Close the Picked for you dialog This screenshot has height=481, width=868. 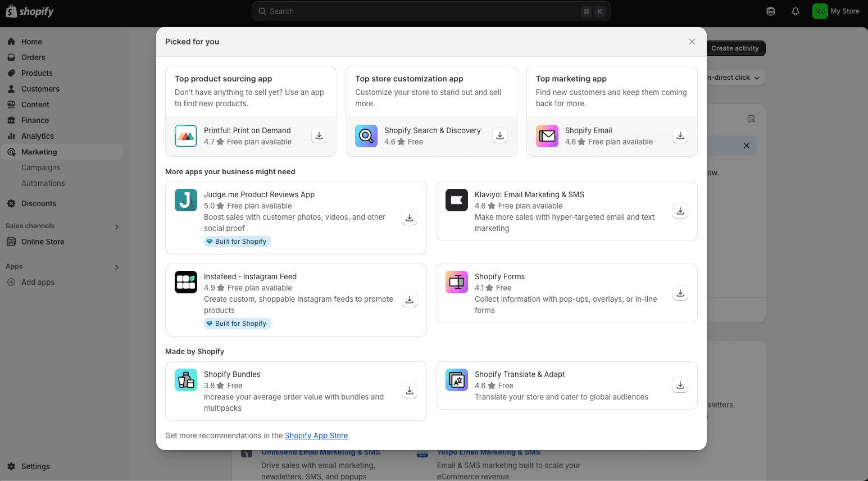(692, 42)
